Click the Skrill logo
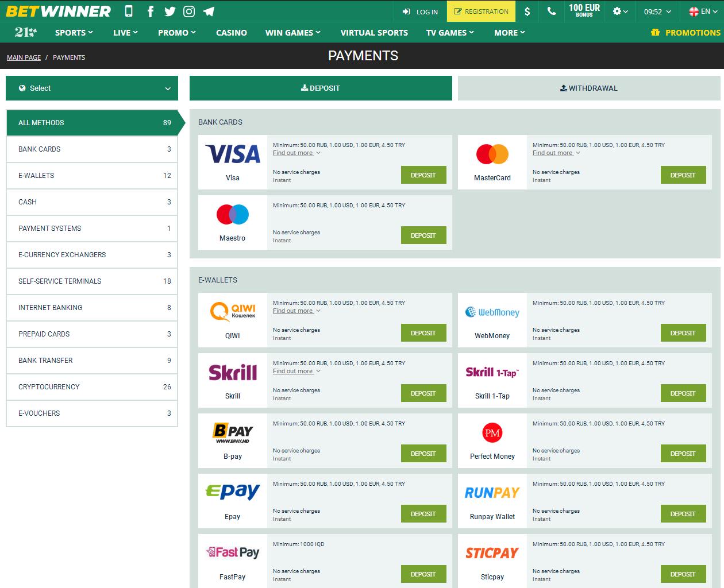The height and width of the screenshot is (588, 724). tap(233, 372)
